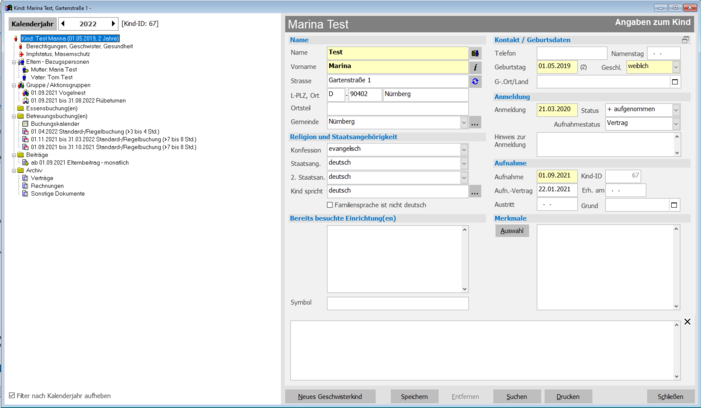This screenshot has width=701, height=408.
Task: Collapse the Eltern - Bezugspersonen tree node
Action: 13,61
